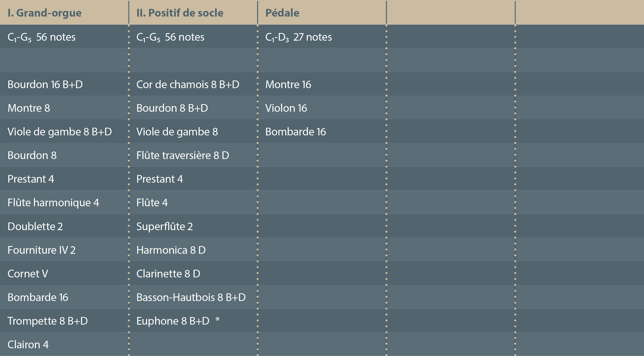Click the Basson-Hautbois 8 B+D entry
This screenshot has height=356, width=644.
(191, 297)
